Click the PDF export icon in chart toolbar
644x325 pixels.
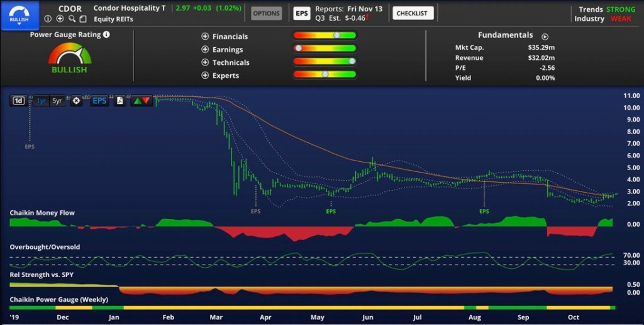coord(119,101)
